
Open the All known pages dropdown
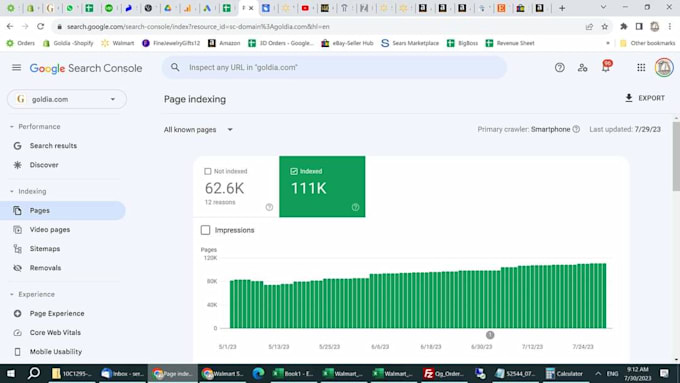click(x=198, y=130)
